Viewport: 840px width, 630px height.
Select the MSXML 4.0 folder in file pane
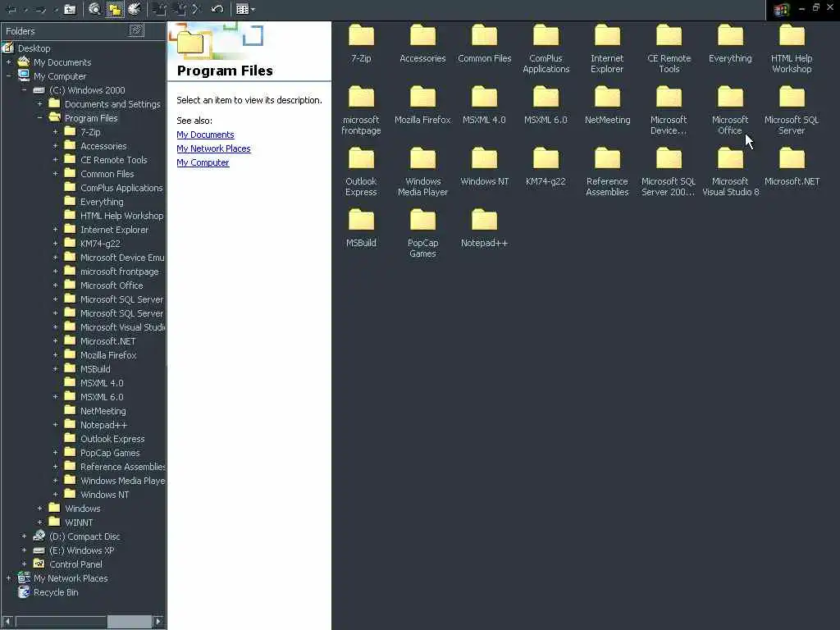click(484, 105)
